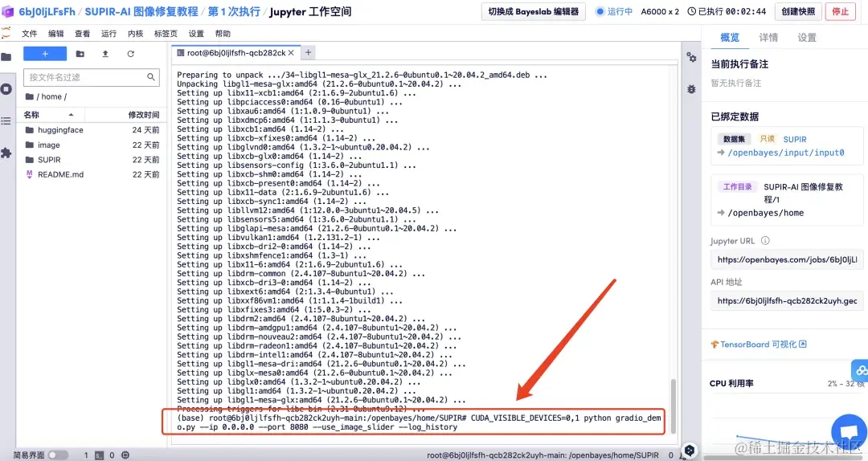Open the debugger bug icon
The image size is (868, 461).
pyautogui.click(x=691, y=89)
